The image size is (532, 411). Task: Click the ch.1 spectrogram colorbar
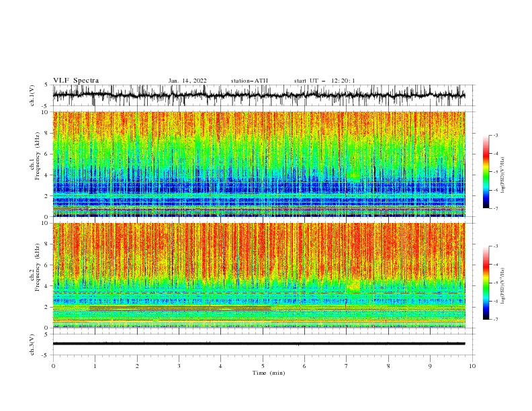point(486,172)
